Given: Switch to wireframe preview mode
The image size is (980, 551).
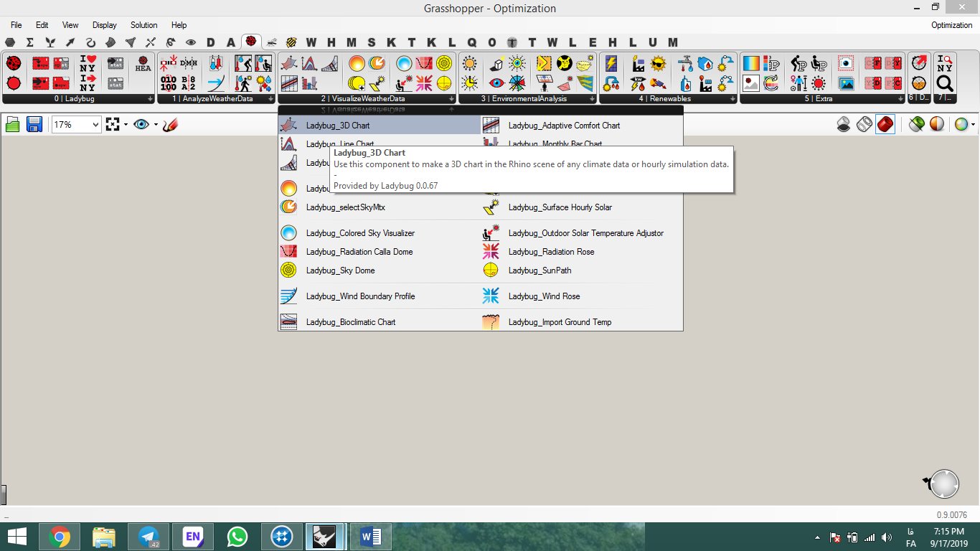Looking at the screenshot, I should pyautogui.click(x=864, y=124).
